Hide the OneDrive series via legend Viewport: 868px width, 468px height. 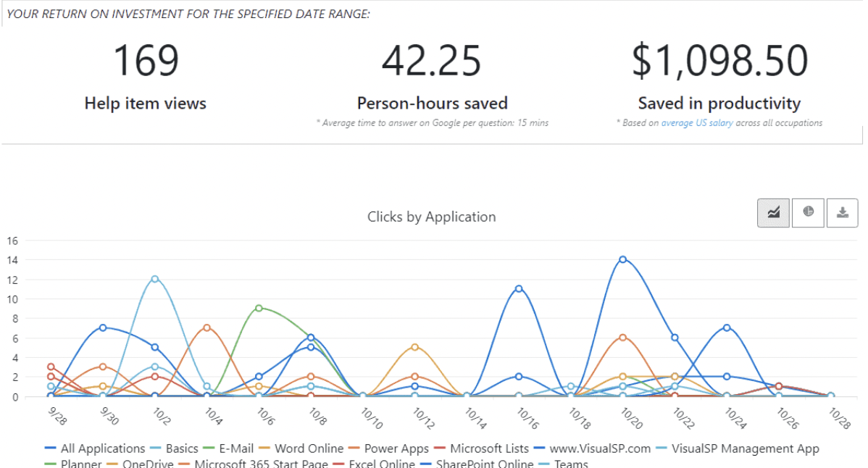coord(147,464)
